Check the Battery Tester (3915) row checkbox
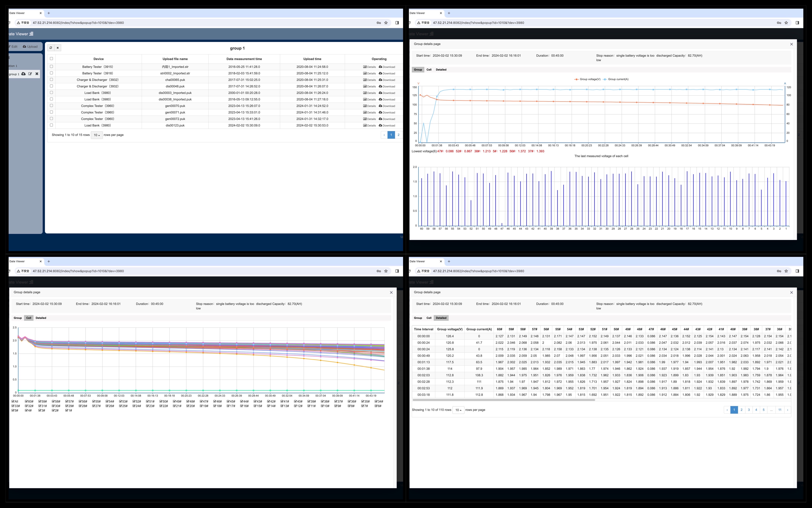Image resolution: width=812 pixels, height=508 pixels. tap(51, 67)
